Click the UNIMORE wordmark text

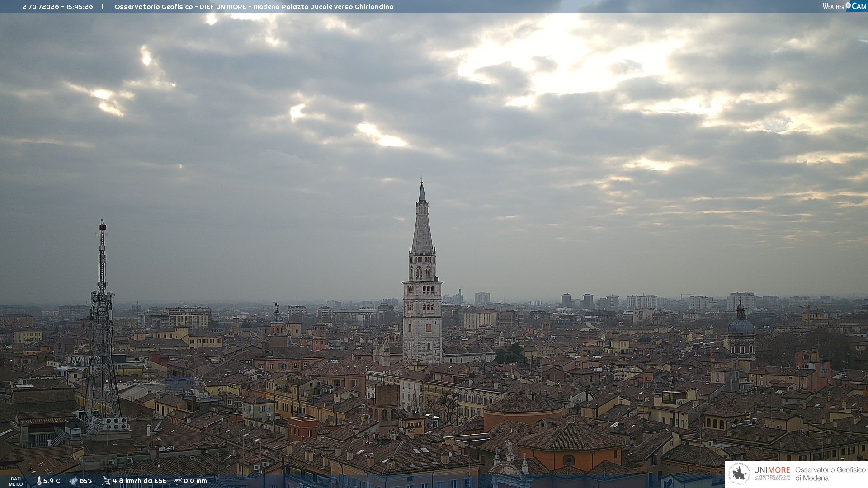tap(772, 470)
